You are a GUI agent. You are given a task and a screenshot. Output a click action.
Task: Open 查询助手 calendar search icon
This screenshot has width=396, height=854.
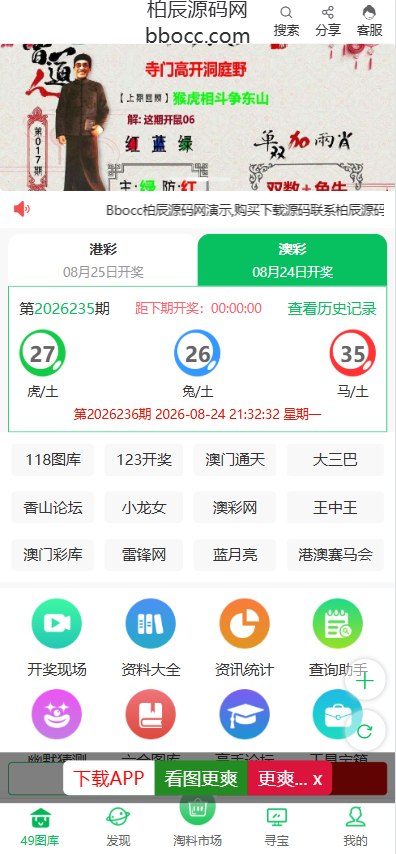point(338,623)
